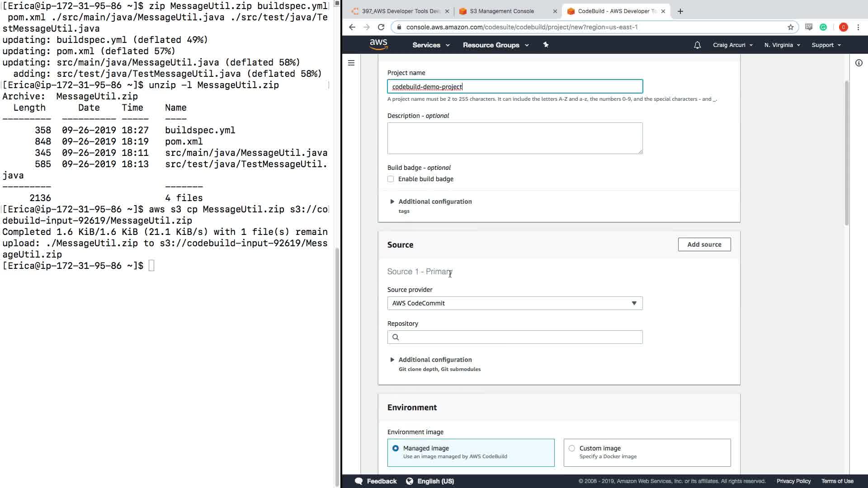Click the info panel icon at right
This screenshot has width=868, height=488.
859,63
